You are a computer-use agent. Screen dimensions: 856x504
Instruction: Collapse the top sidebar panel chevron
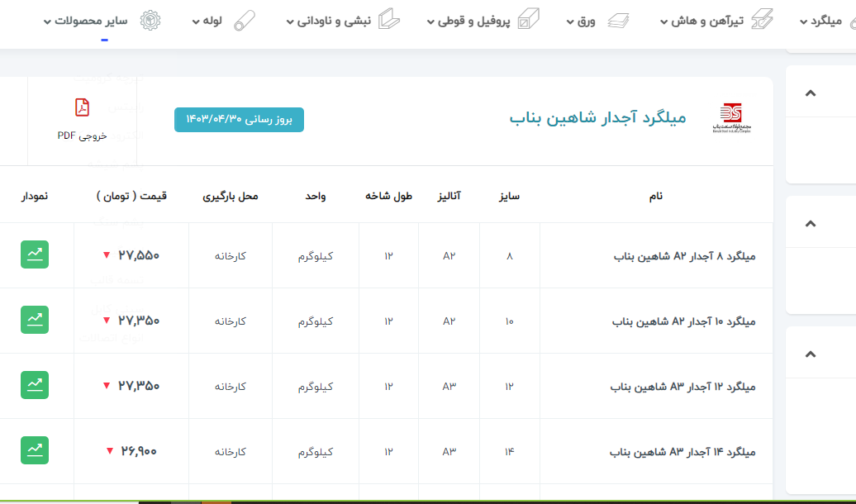pos(811,93)
